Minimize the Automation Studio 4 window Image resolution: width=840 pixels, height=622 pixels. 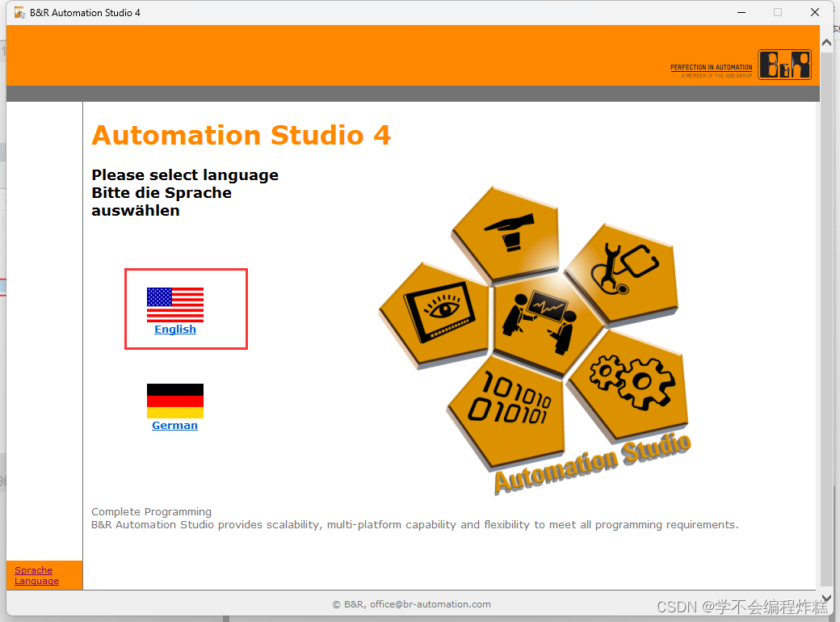tap(741, 12)
